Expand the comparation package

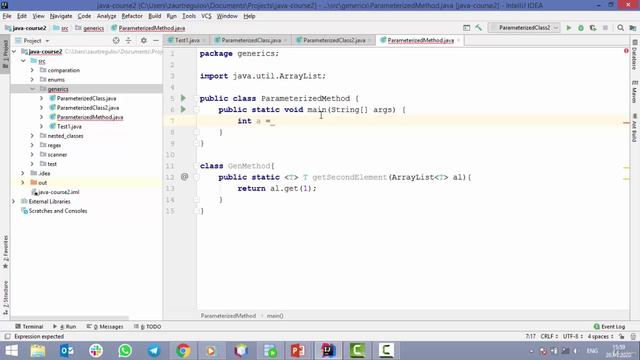coord(32,70)
